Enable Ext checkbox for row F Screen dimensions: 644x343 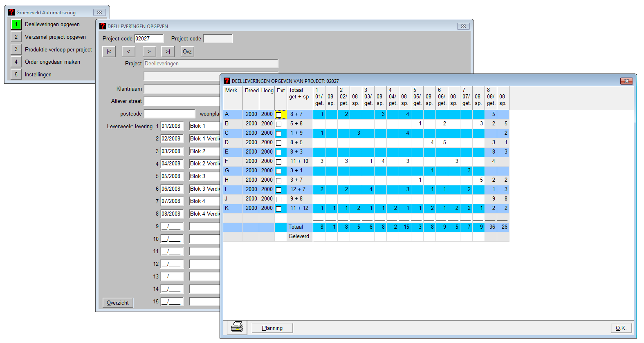point(279,162)
